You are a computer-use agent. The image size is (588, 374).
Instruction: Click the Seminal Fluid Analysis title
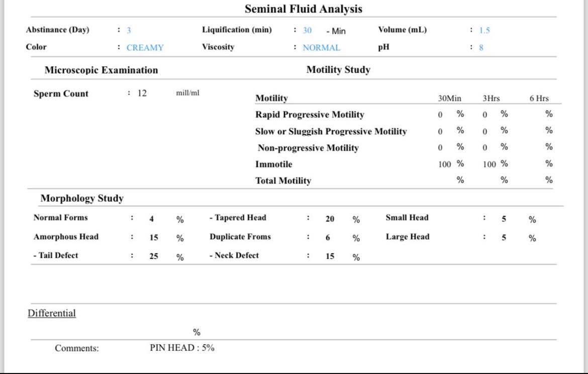click(x=303, y=9)
